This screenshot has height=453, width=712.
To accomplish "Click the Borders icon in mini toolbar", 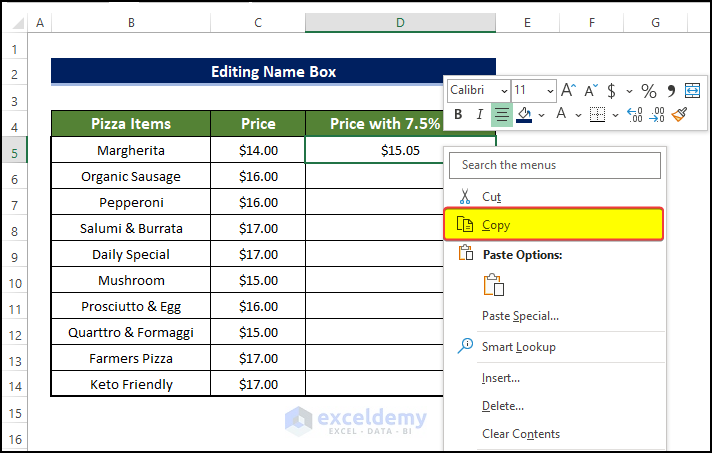I will [597, 114].
